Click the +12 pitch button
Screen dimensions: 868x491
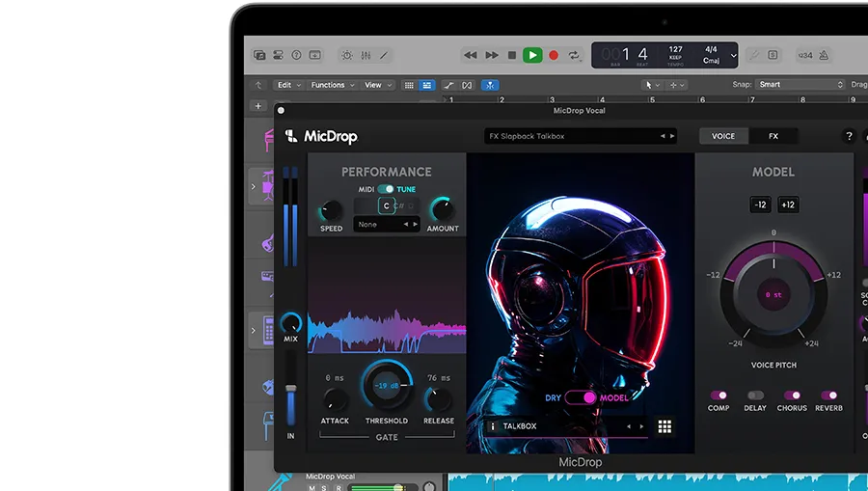[788, 205]
